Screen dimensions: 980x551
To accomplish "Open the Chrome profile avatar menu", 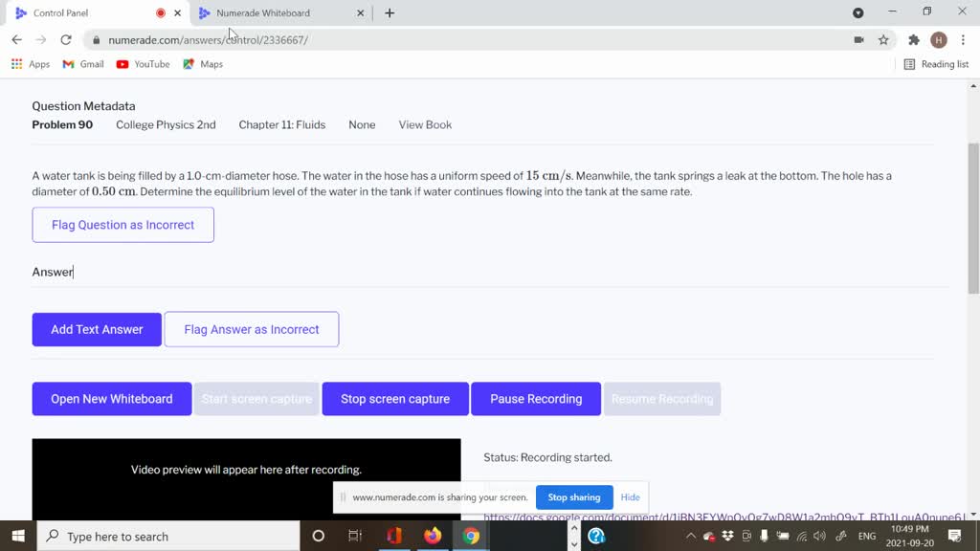I will point(939,40).
